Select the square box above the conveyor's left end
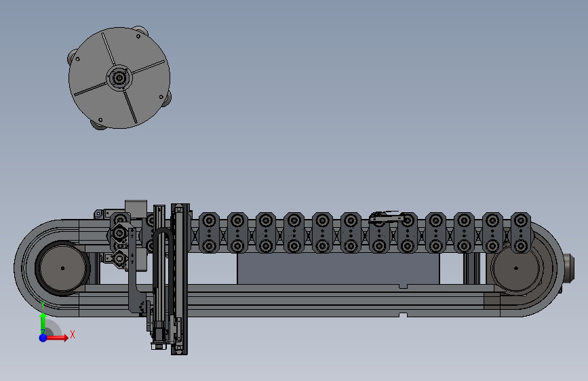 pyautogui.click(x=136, y=209)
